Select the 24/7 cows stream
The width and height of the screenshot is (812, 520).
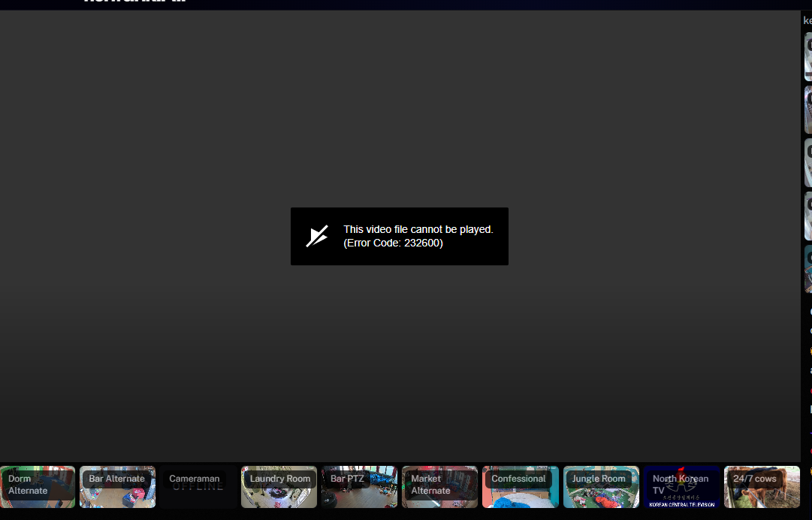tap(762, 487)
